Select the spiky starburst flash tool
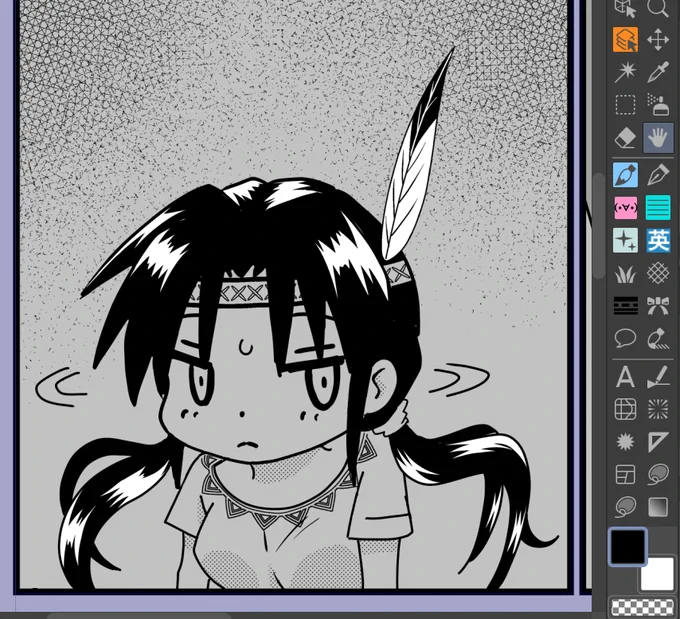680x619 pixels. (625, 442)
